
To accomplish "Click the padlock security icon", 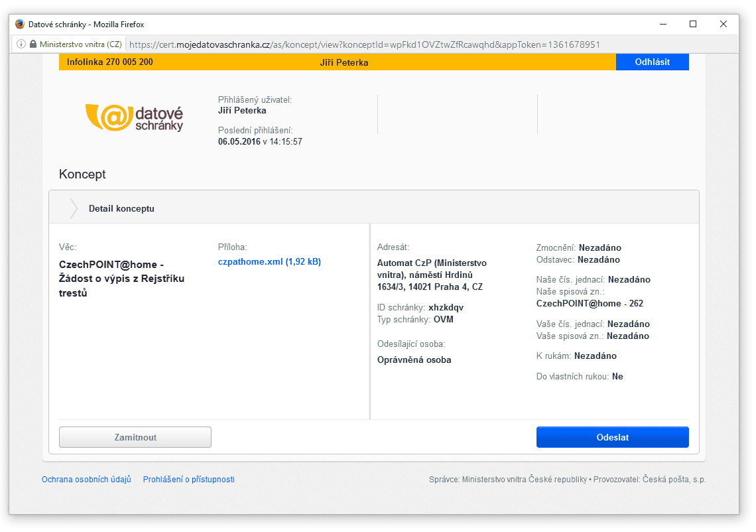I will click(x=32, y=44).
